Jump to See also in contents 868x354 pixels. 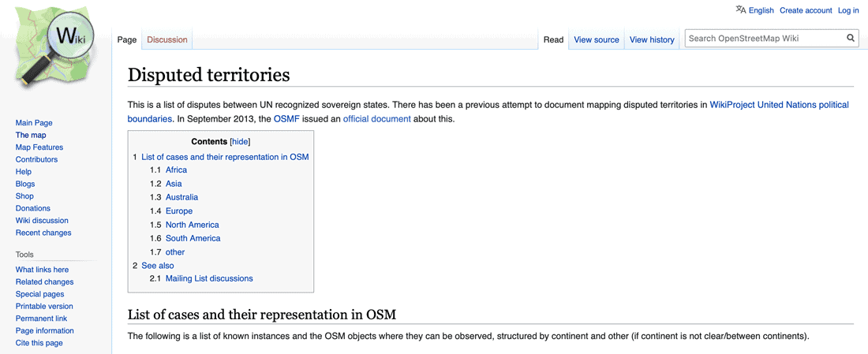point(157,265)
